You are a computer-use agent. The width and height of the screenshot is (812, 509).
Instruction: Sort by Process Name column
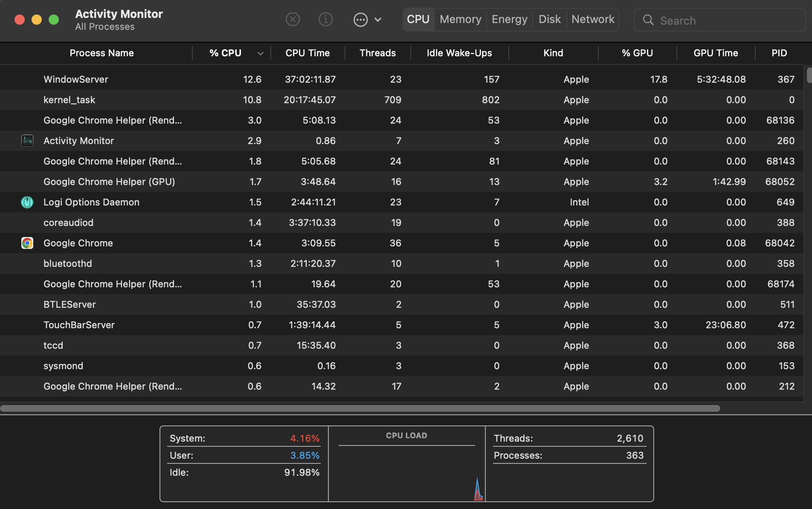[101, 53]
